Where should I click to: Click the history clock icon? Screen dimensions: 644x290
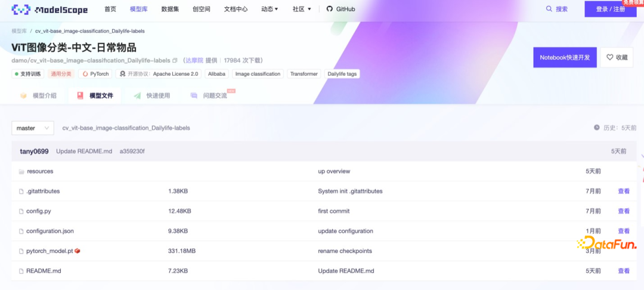[597, 128]
